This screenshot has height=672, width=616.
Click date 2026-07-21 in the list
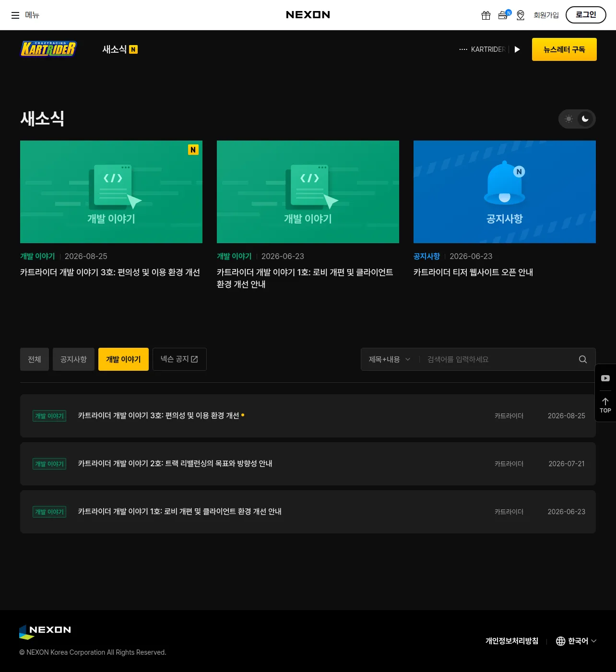tap(567, 464)
